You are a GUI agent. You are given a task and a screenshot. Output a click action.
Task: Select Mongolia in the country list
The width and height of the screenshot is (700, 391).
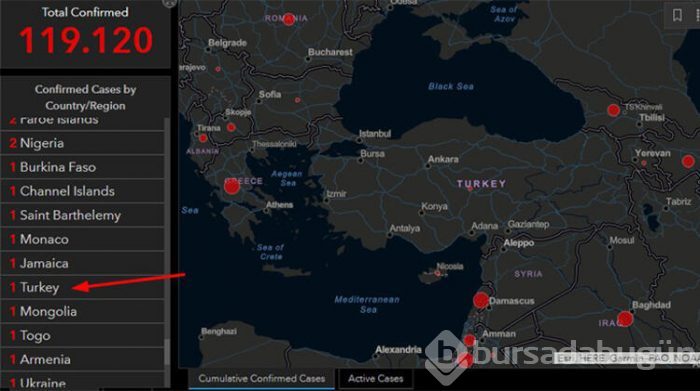pos(83,312)
